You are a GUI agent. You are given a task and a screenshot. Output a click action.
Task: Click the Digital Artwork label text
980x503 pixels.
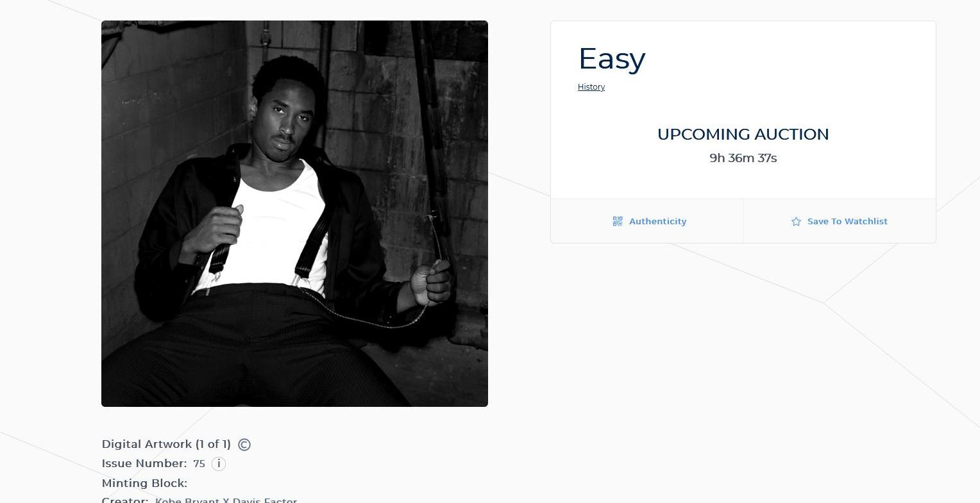click(x=147, y=444)
